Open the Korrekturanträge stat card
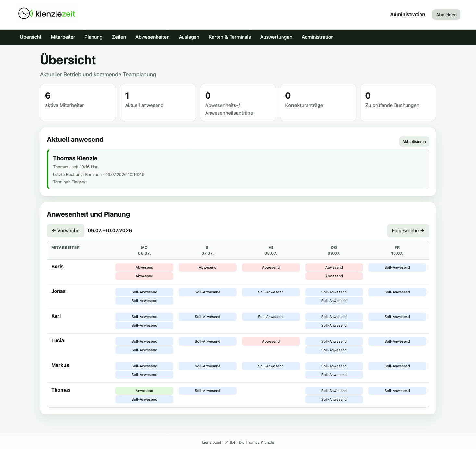The image size is (476, 449). (318, 103)
